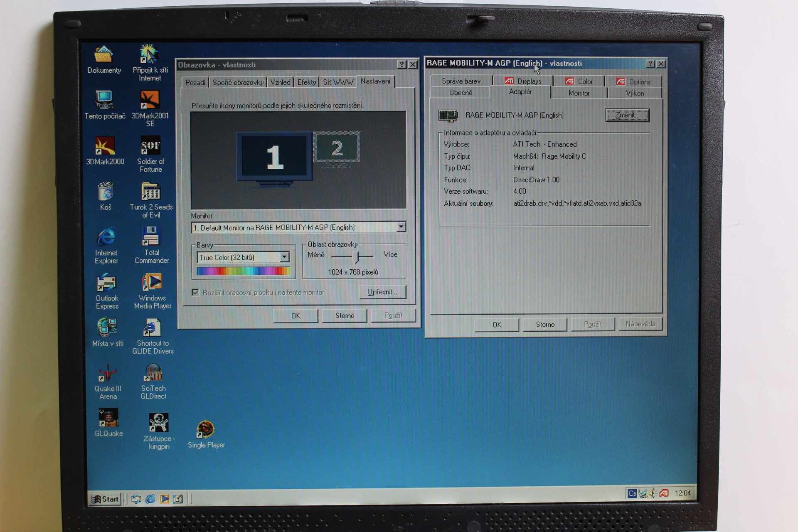
Task: Click the ATI icon in the system tray
Action: [664, 493]
